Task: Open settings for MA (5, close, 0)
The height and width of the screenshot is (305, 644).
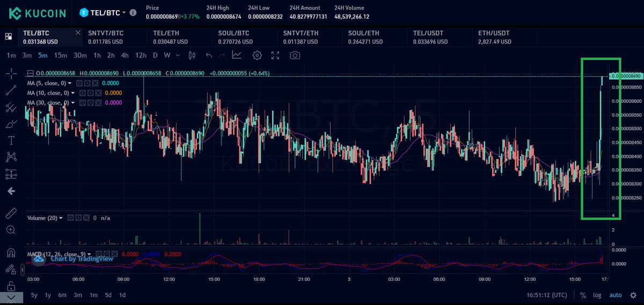Action: (x=87, y=83)
